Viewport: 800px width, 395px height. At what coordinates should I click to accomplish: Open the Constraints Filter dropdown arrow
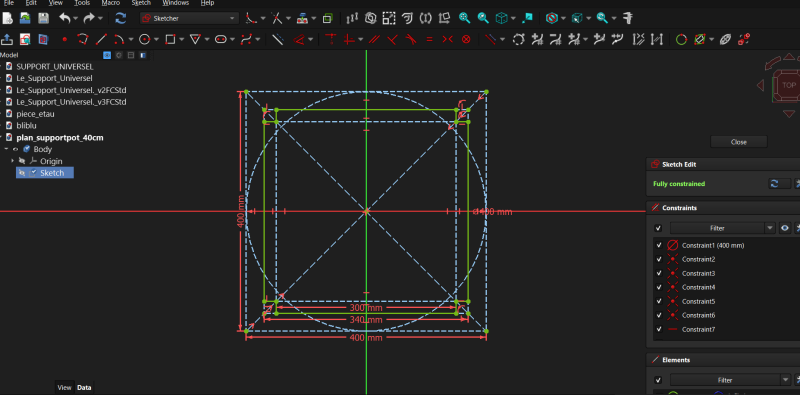click(769, 228)
